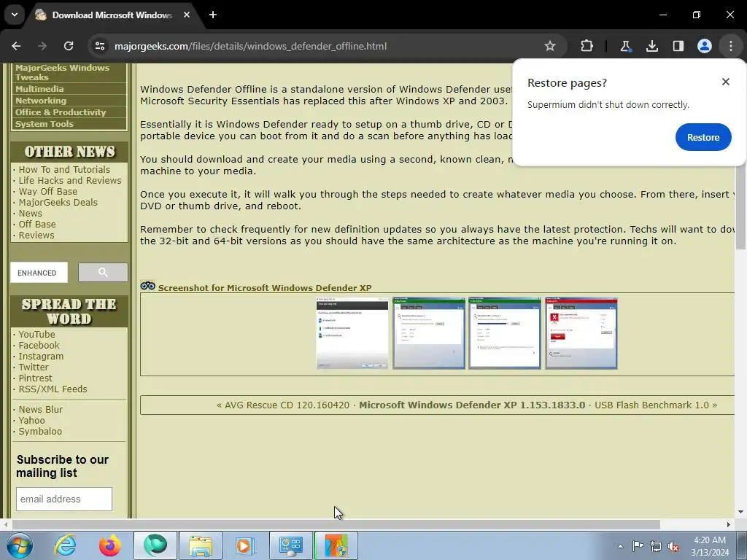Open Chrome Labs flask icon
Image resolution: width=747 pixels, height=560 pixels.
(625, 46)
